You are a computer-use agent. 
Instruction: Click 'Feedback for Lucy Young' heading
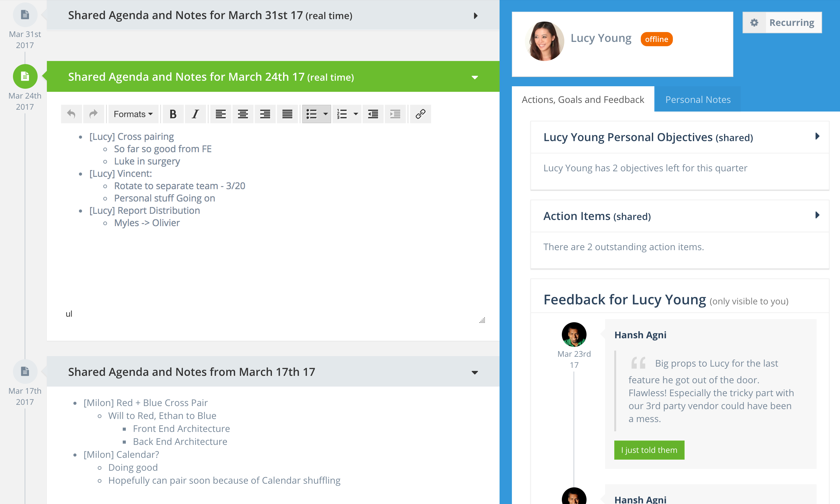(x=624, y=300)
